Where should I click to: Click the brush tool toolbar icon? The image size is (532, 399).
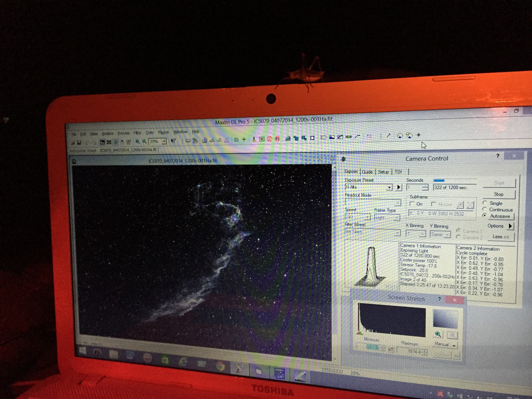[254, 139]
